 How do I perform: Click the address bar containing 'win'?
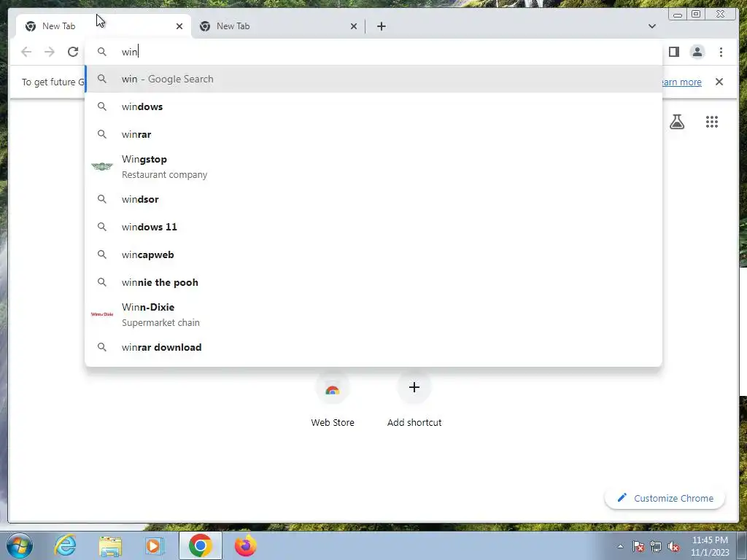click(x=373, y=52)
